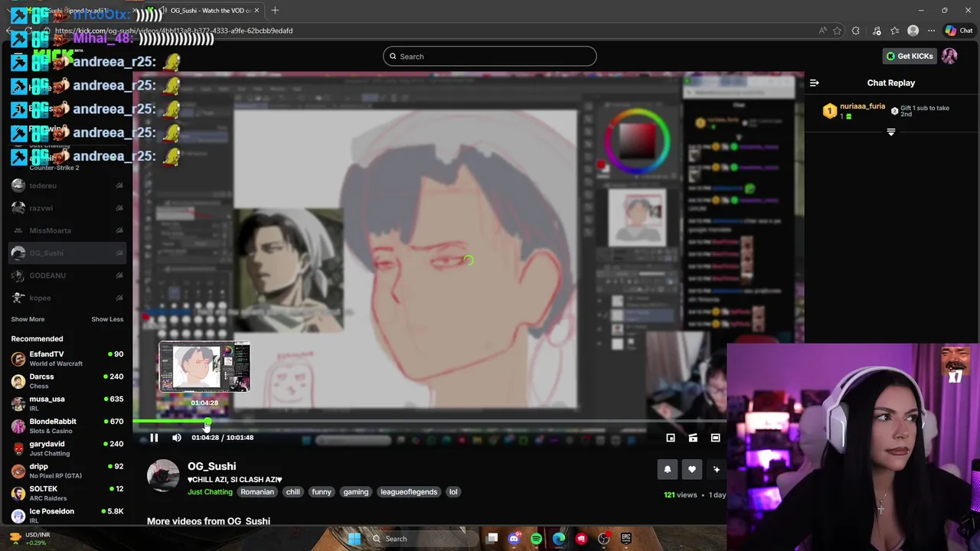Click the sparkle subscribe button
The image size is (980, 551).
coord(717,470)
